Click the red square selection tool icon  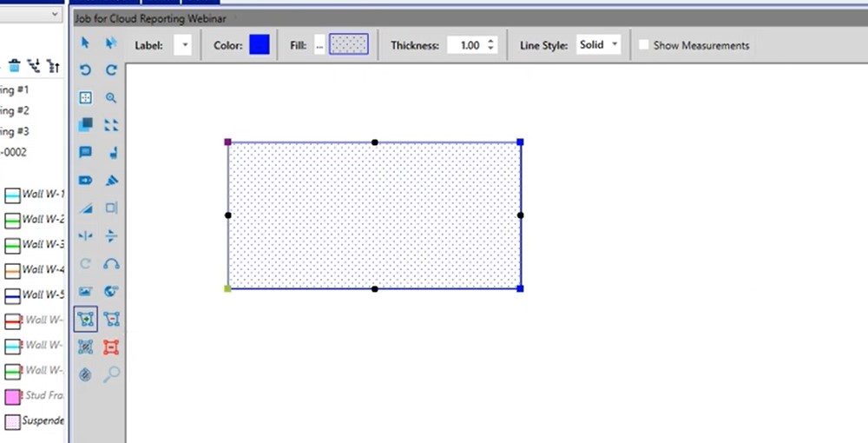(x=111, y=347)
